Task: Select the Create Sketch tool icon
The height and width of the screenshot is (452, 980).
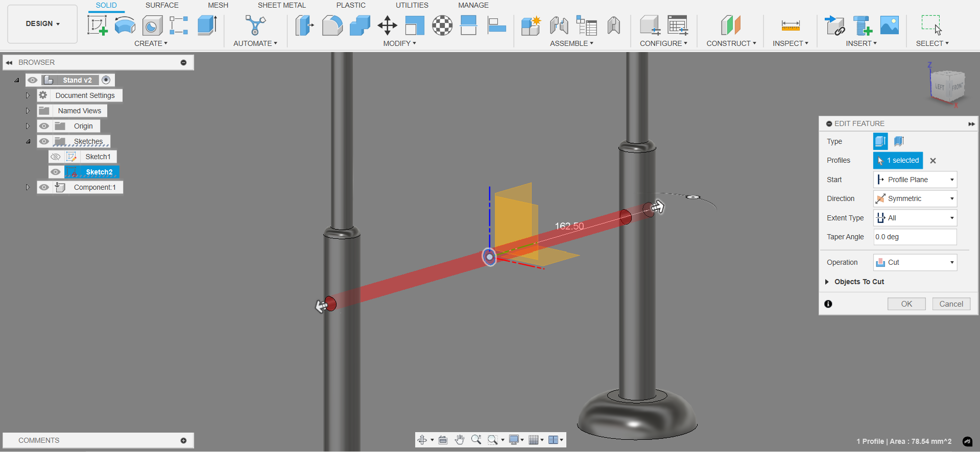Action: click(x=97, y=25)
